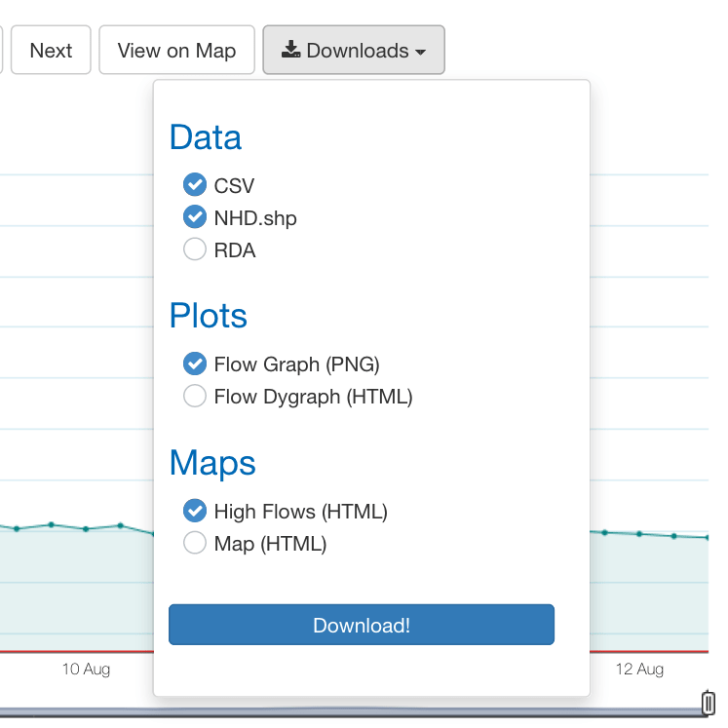Uncheck Flow Graph (PNG) plot option
728x728 pixels.
(x=195, y=364)
